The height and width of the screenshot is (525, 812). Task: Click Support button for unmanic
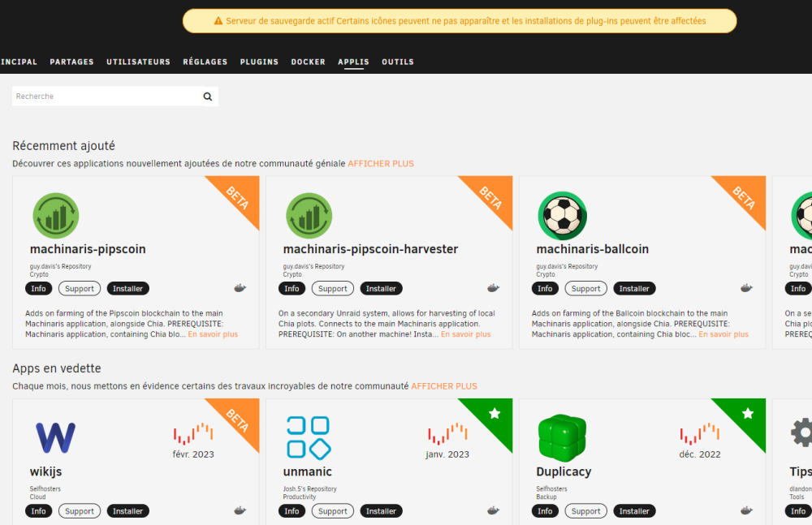[x=332, y=511]
